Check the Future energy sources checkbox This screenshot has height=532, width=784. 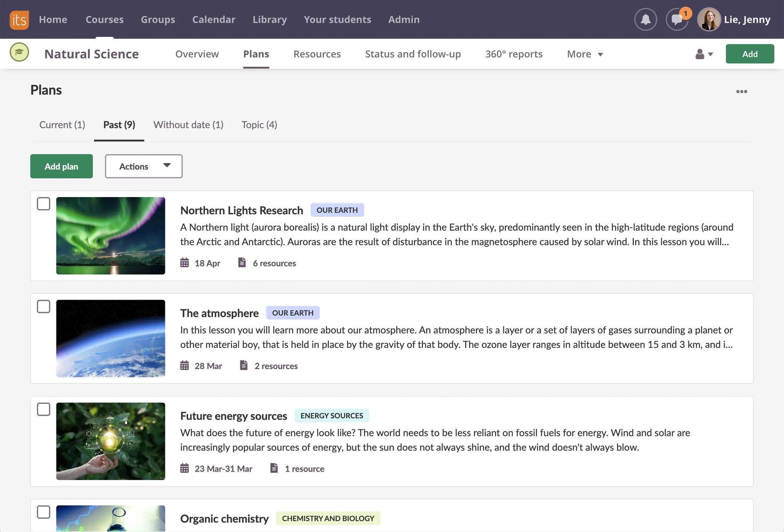[44, 409]
